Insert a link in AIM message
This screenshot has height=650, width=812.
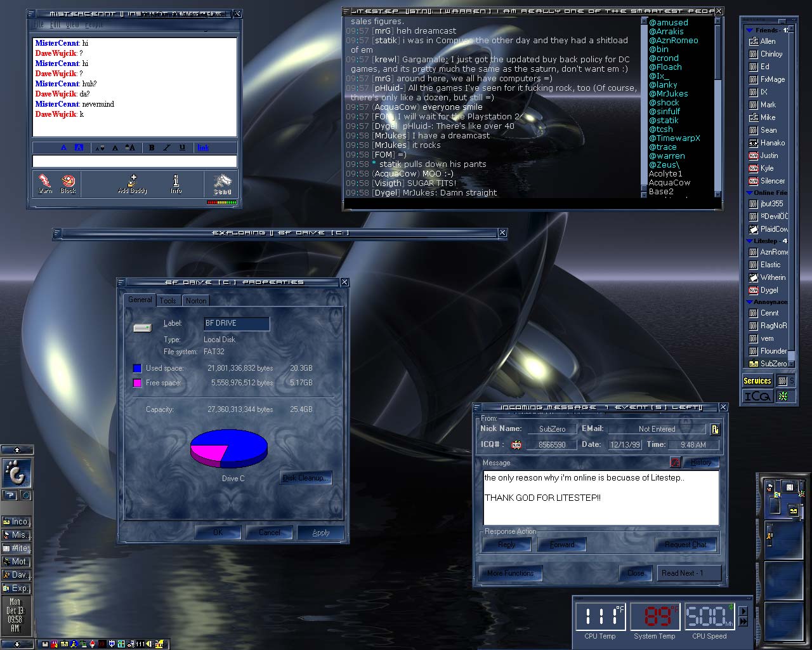(x=203, y=147)
